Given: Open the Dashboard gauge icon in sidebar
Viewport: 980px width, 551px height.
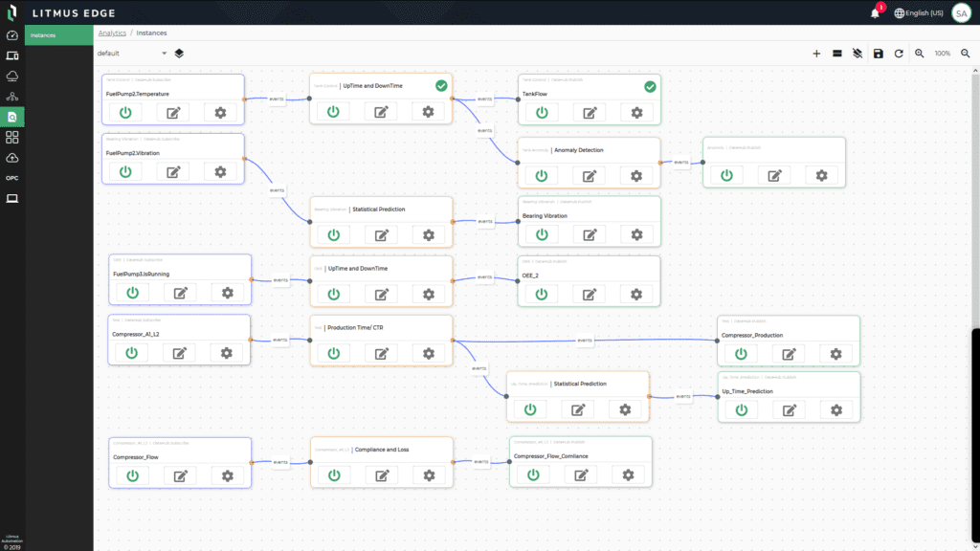Looking at the screenshot, I should (11, 35).
